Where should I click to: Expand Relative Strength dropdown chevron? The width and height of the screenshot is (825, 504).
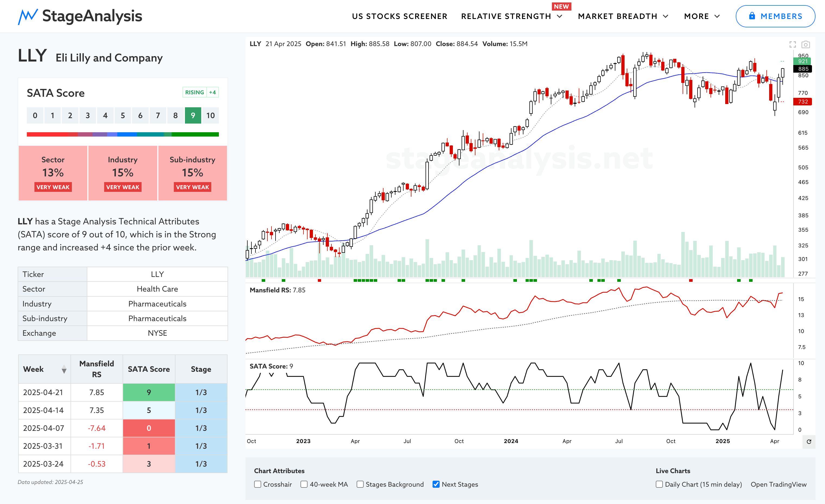(559, 16)
